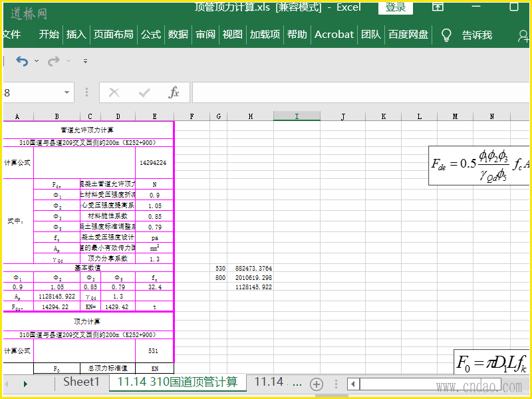The image size is (532, 399).
Task: Add a new sheet with plus icon
Action: pos(317,384)
